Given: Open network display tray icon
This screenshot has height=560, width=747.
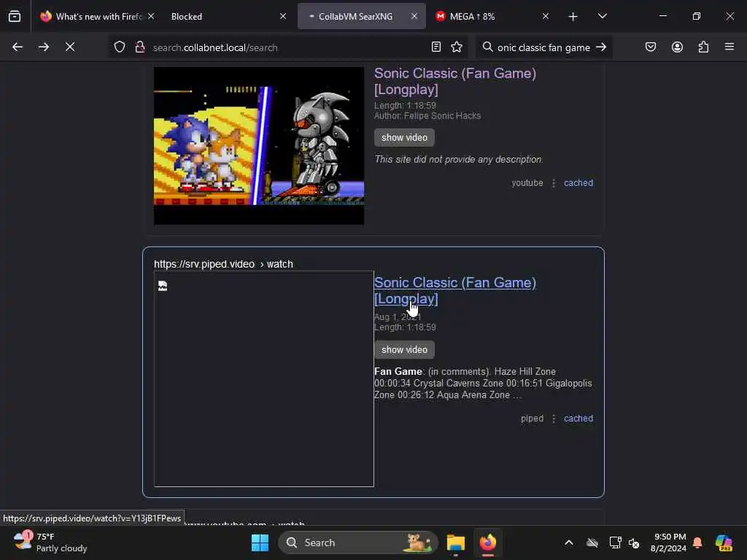Looking at the screenshot, I should point(615,542).
